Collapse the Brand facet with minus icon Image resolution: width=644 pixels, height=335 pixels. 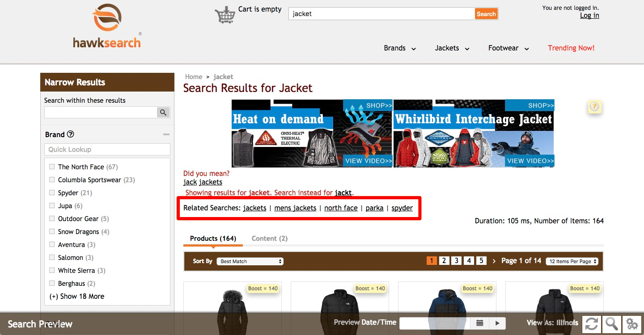[x=166, y=134]
